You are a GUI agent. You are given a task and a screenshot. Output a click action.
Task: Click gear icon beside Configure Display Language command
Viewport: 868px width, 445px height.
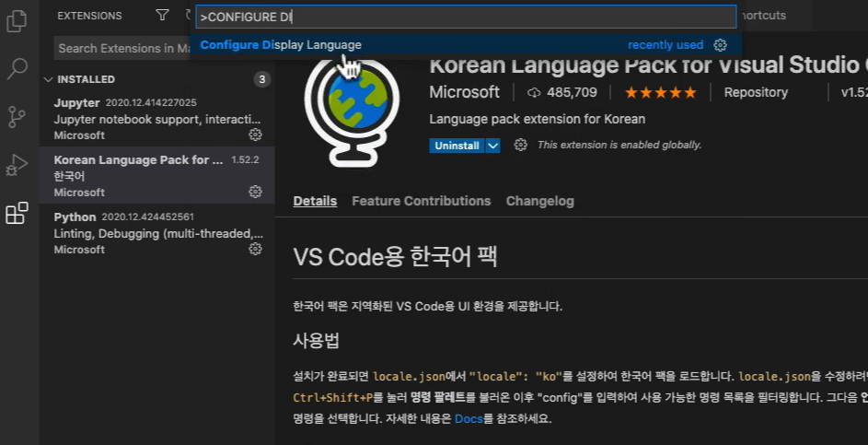pyautogui.click(x=720, y=45)
